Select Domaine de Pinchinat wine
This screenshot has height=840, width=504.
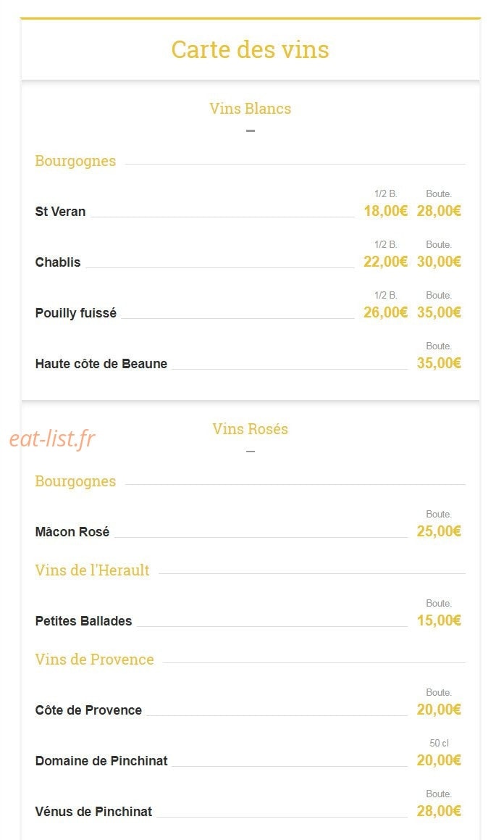click(101, 761)
